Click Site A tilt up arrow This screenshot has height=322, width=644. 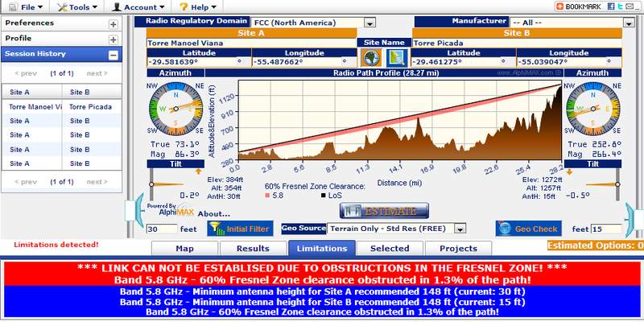click(x=198, y=171)
